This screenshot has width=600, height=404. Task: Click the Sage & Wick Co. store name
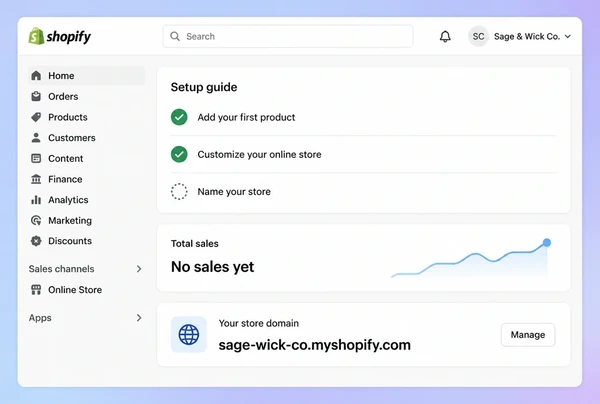coord(527,36)
